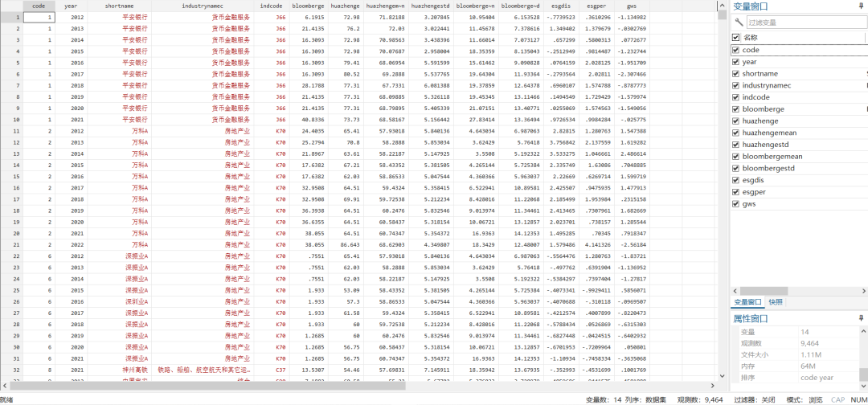The height and width of the screenshot is (405, 868).
Task: Select the industrynamec column header
Action: pos(204,6)
